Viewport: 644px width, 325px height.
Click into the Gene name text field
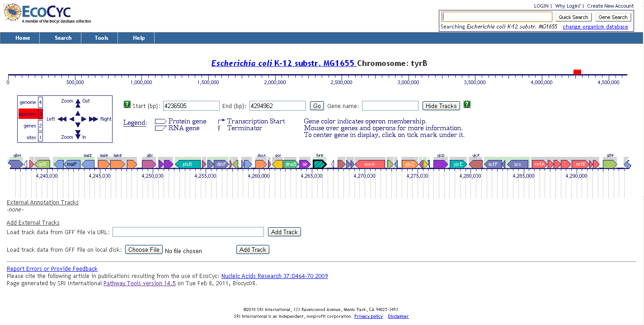pos(390,106)
